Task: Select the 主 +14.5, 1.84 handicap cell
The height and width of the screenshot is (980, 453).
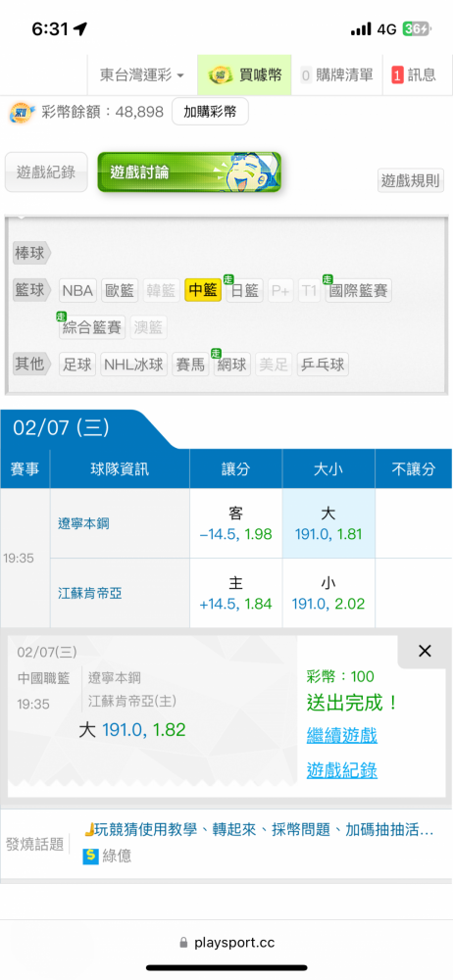Action: coord(236,593)
